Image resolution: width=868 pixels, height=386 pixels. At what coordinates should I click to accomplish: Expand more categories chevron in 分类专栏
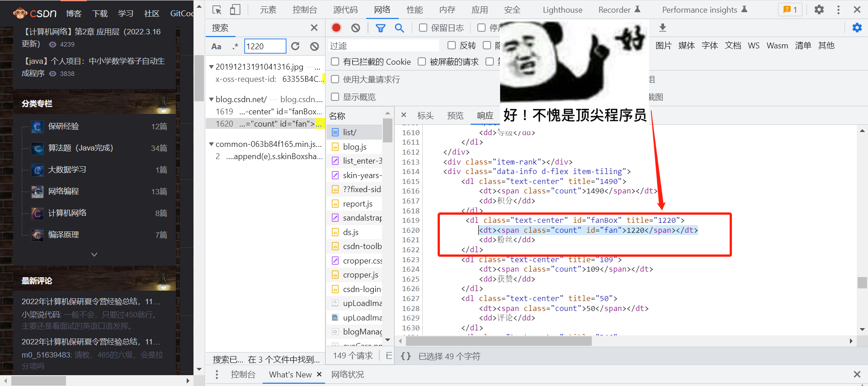(x=94, y=254)
